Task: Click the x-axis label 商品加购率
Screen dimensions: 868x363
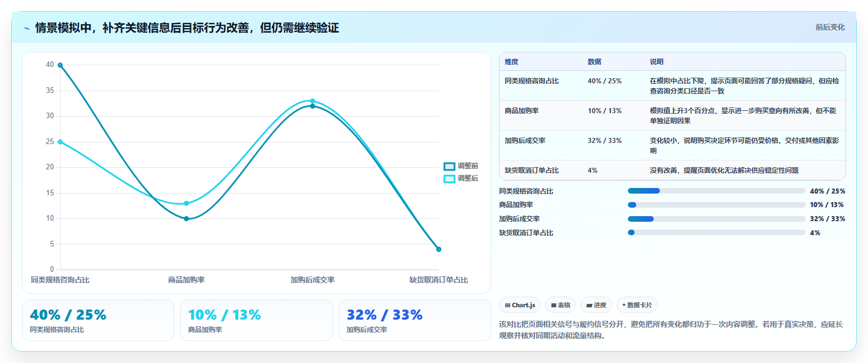Action: click(x=186, y=280)
